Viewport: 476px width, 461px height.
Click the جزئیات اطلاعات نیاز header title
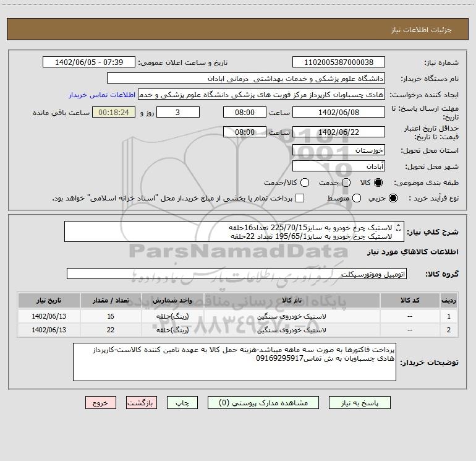(x=422, y=30)
